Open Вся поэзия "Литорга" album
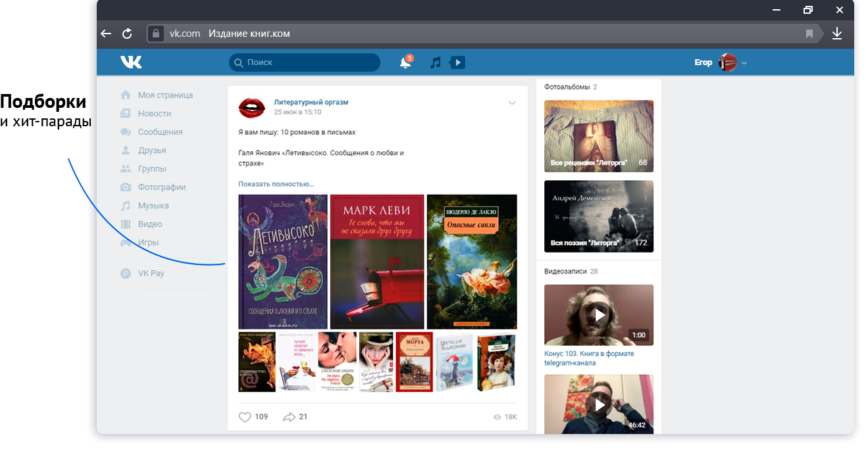The height and width of the screenshot is (459, 868). click(x=599, y=216)
